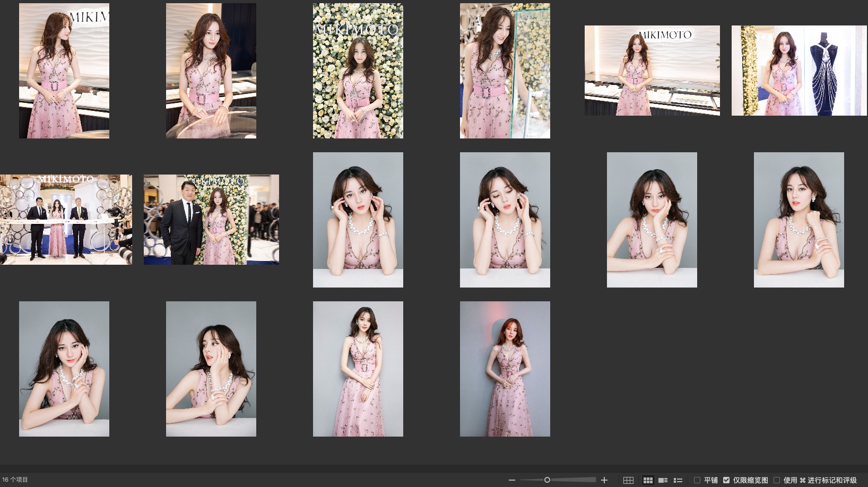
Task: Enable the 平铺 (tile) checkbox
Action: click(697, 480)
